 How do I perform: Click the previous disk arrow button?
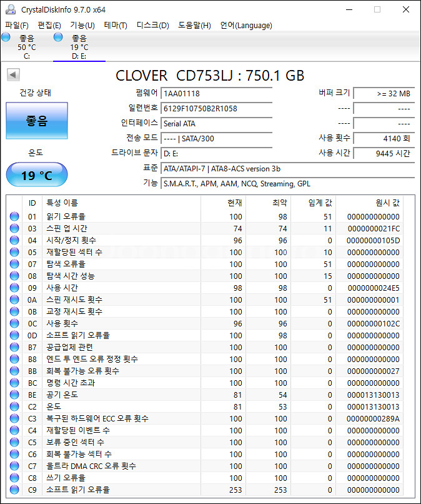click(x=13, y=75)
